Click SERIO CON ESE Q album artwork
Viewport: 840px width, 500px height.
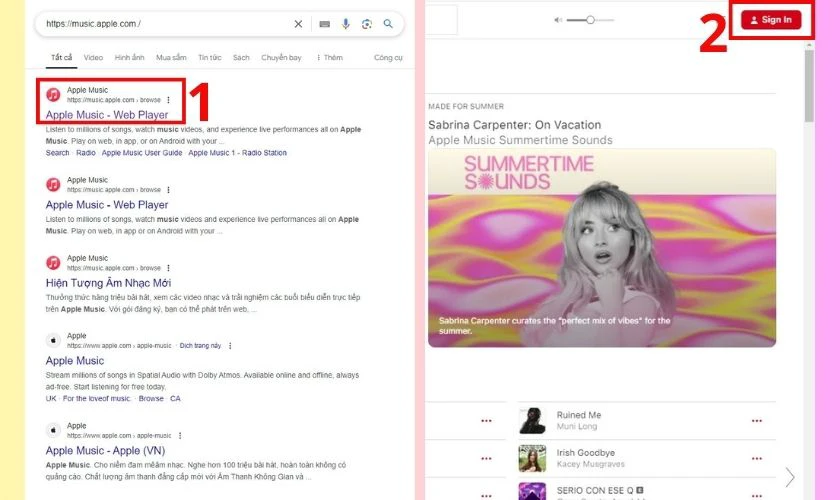click(x=532, y=491)
